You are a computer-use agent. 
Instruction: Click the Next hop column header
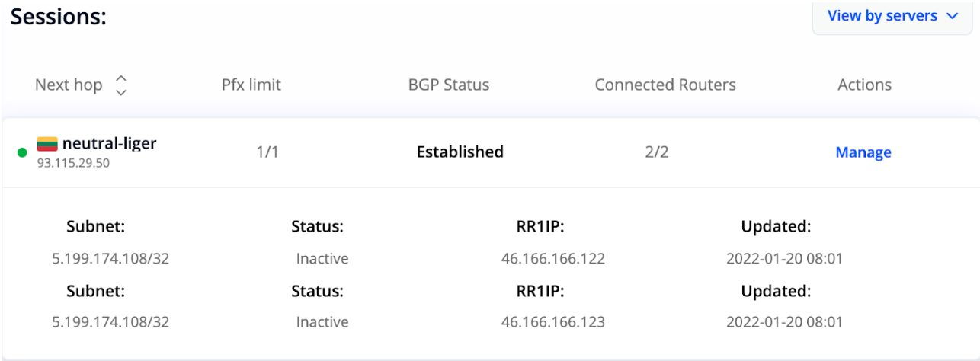[69, 85]
